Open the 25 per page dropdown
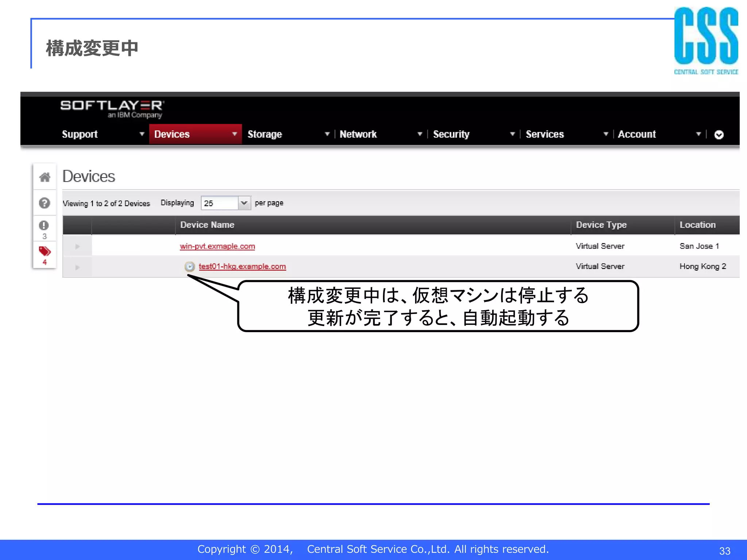747x560 pixels. (226, 203)
